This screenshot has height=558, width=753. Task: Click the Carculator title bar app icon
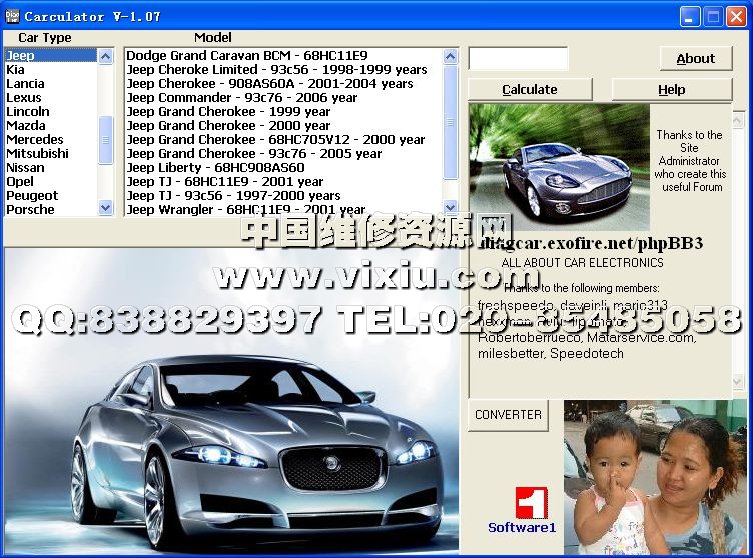pos(13,16)
